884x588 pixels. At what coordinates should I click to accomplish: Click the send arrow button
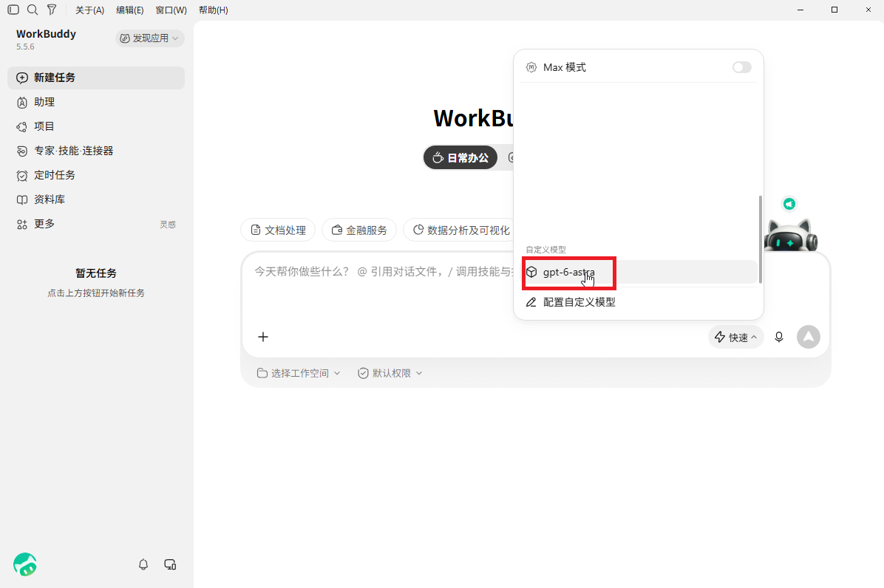pyautogui.click(x=809, y=337)
